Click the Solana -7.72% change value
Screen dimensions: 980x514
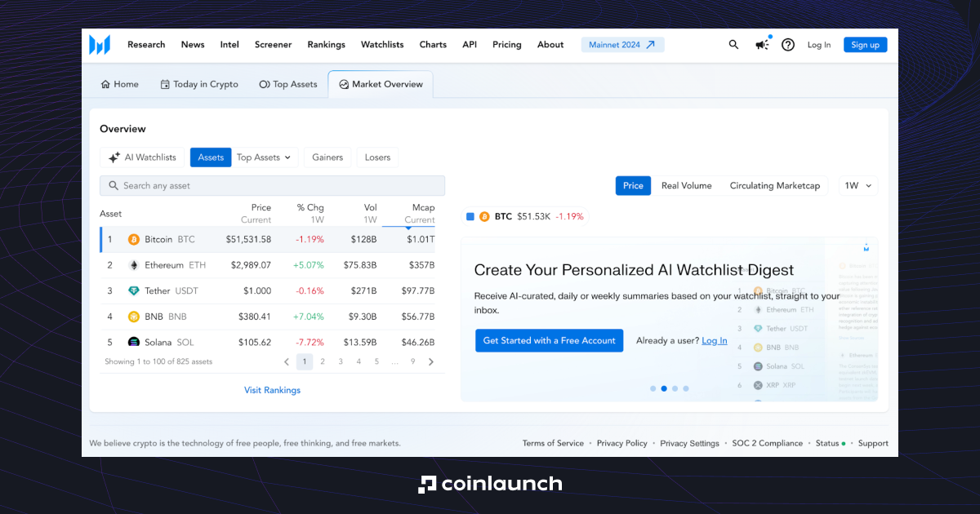309,342
